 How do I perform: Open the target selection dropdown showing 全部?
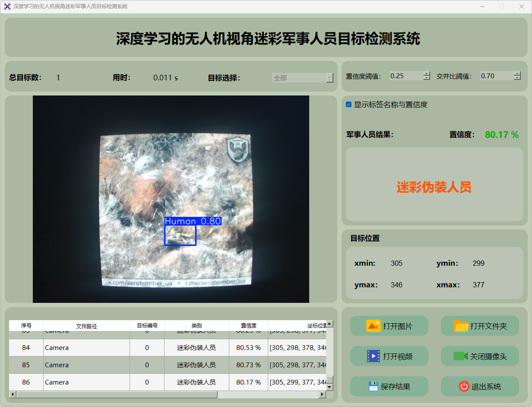pos(302,78)
